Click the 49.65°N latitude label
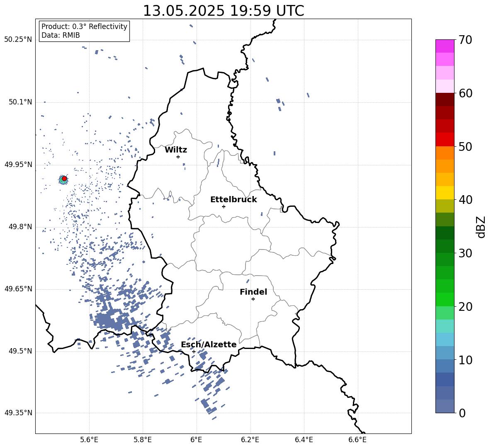Viewport: 491px width, 448px height. tap(18, 289)
